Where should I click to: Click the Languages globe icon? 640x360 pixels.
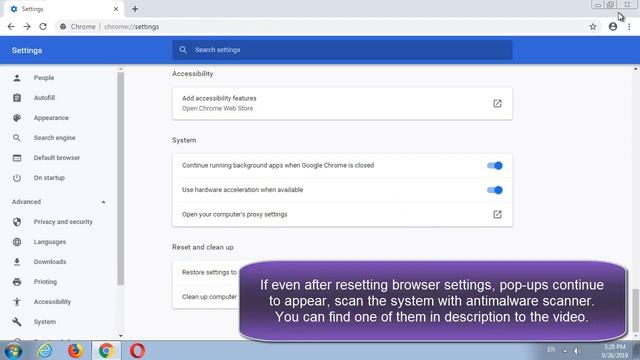click(x=17, y=242)
